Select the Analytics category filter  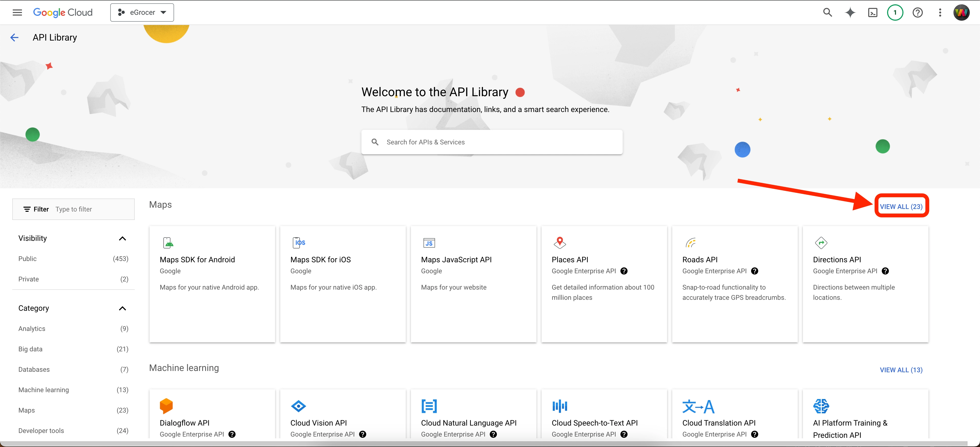coord(73,329)
